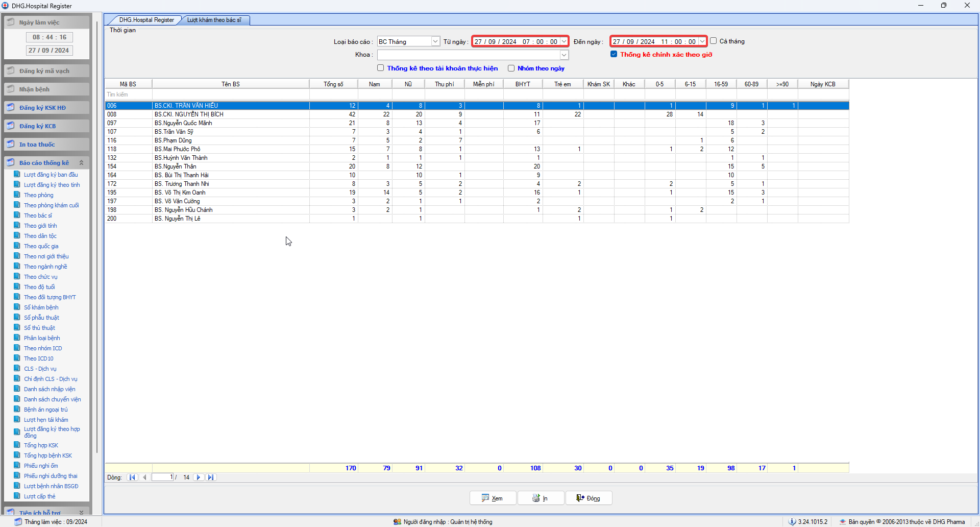Click the record number input field
This screenshot has height=527, width=980.
[163, 477]
